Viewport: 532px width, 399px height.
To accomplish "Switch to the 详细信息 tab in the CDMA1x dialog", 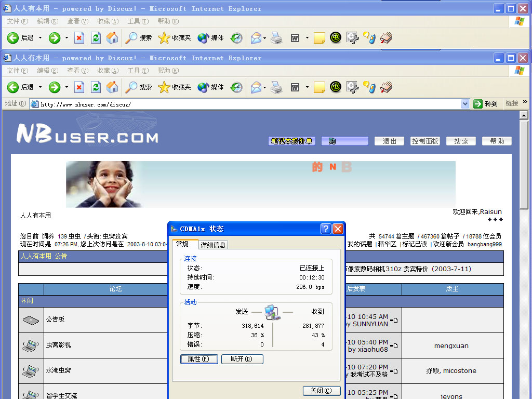I will click(x=213, y=245).
